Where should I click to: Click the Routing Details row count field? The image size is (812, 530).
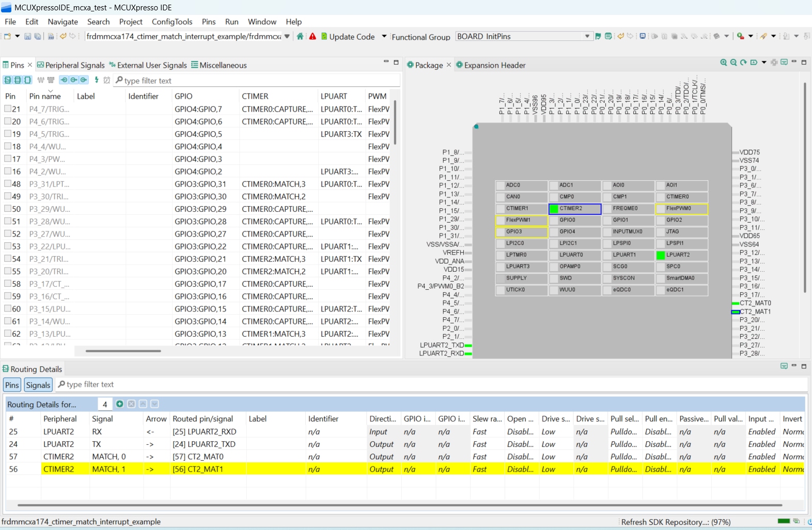coord(105,404)
